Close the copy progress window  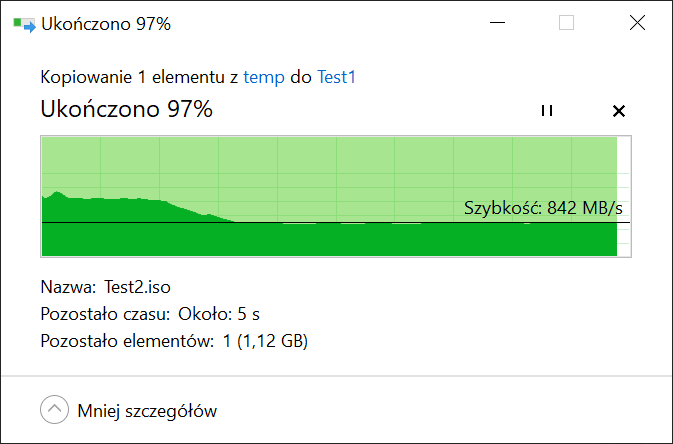point(637,23)
